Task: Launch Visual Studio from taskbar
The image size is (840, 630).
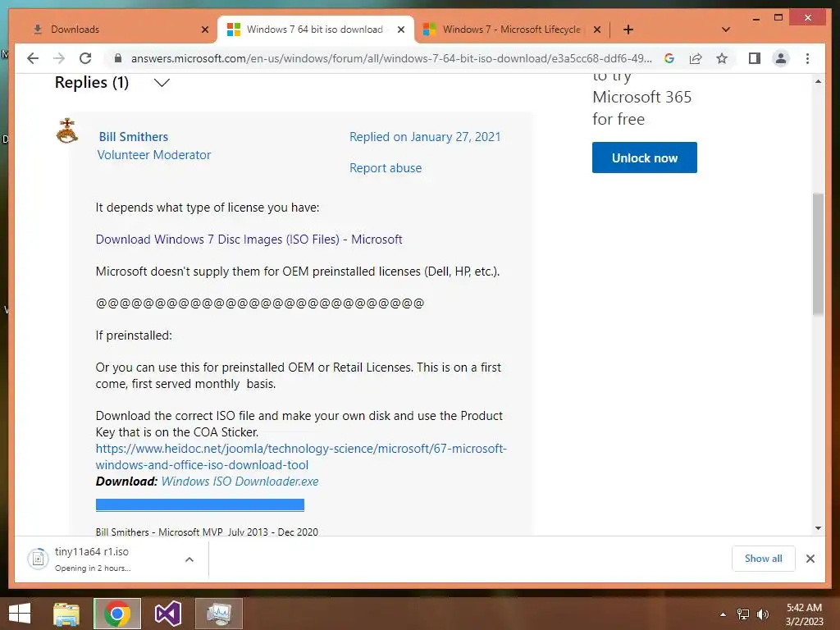Action: pyautogui.click(x=168, y=614)
